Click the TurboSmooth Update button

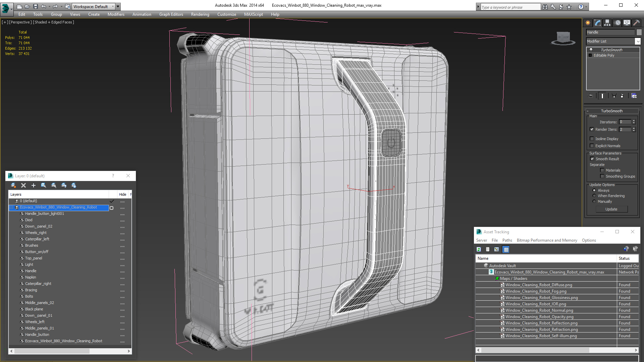[x=611, y=209]
